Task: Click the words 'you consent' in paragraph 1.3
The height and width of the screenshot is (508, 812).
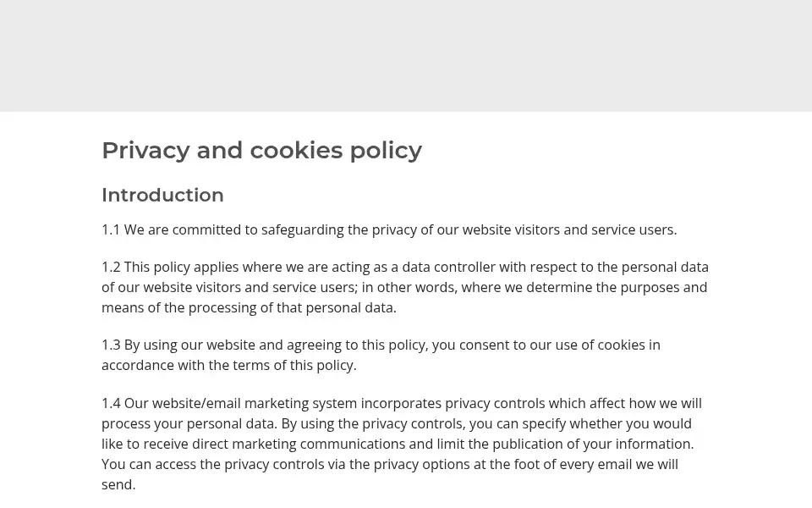Action: 471,345
